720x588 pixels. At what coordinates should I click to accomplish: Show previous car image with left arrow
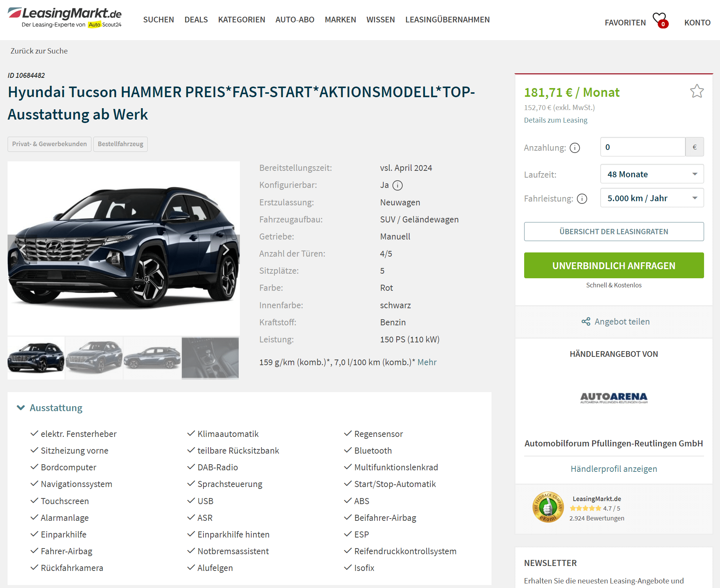(x=23, y=249)
